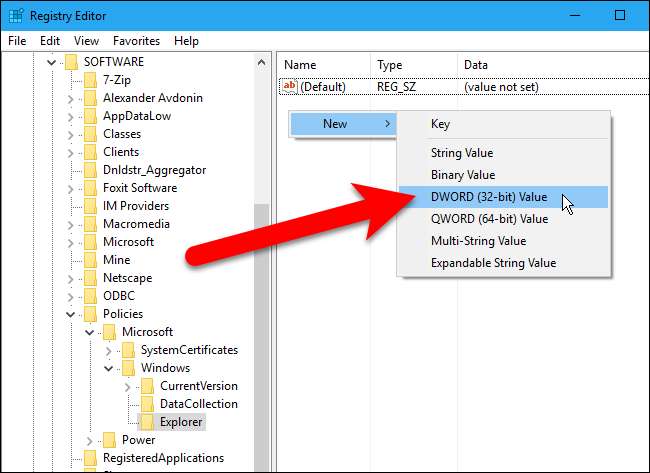Open the New submenu item
The width and height of the screenshot is (650, 473).
point(342,124)
